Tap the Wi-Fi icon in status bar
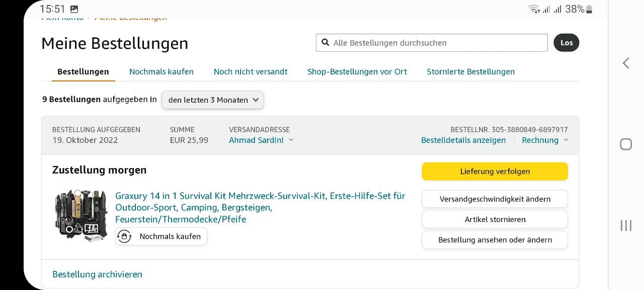This screenshot has width=644, height=290. tap(533, 9)
